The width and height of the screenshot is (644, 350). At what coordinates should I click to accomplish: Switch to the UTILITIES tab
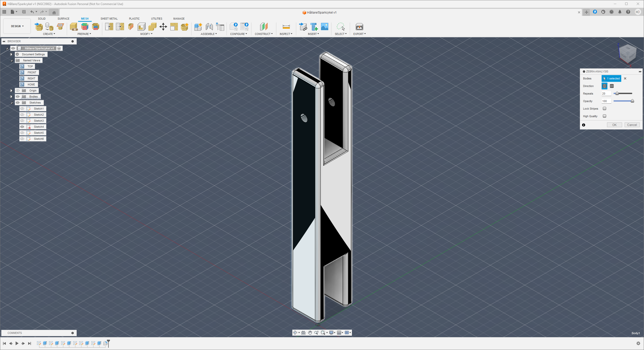click(x=157, y=19)
